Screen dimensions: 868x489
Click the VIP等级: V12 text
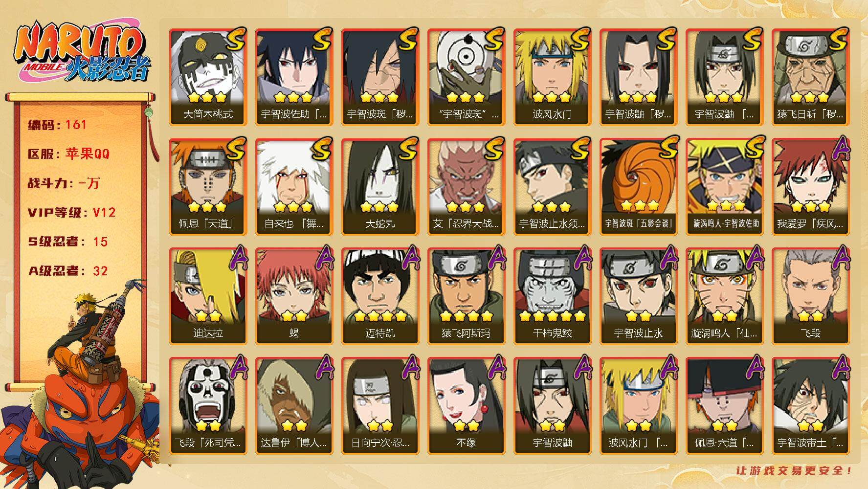(72, 212)
